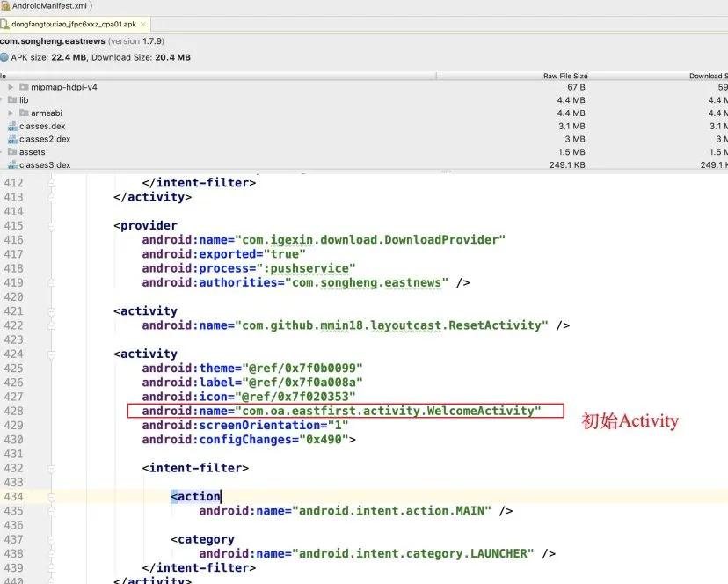This screenshot has width=728, height=584.
Task: Expand the mipmap-hdpi-v4 folder arrow
Action: pos(11,88)
